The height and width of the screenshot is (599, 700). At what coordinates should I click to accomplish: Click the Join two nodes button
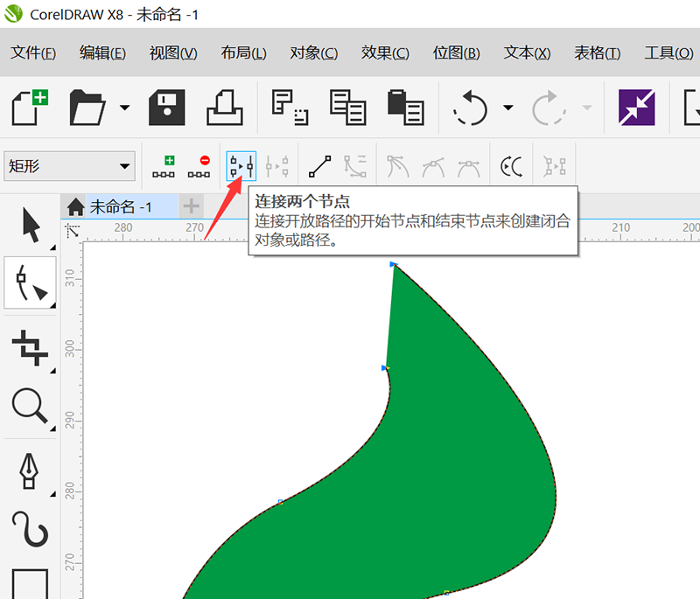tap(241, 165)
